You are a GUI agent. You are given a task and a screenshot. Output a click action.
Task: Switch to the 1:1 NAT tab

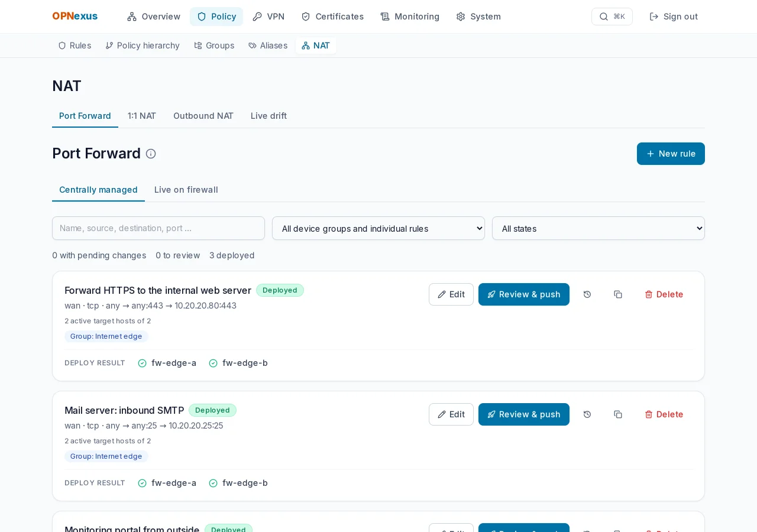click(142, 116)
